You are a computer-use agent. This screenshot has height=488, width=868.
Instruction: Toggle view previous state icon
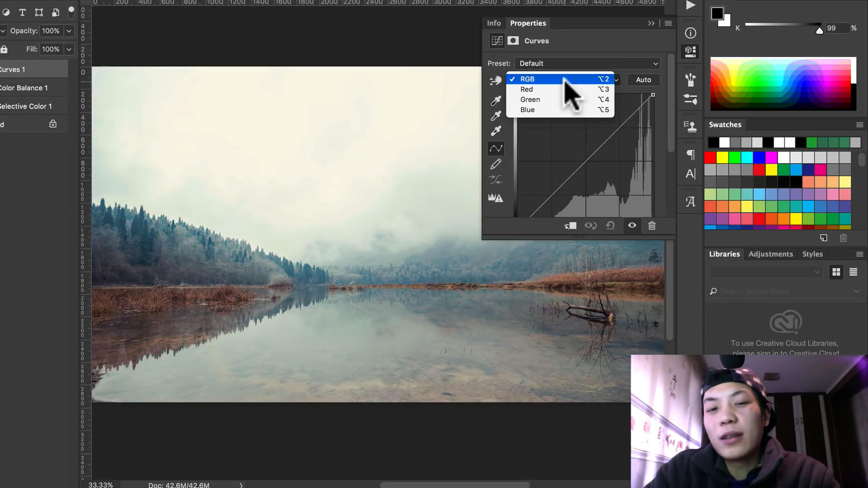coord(590,225)
